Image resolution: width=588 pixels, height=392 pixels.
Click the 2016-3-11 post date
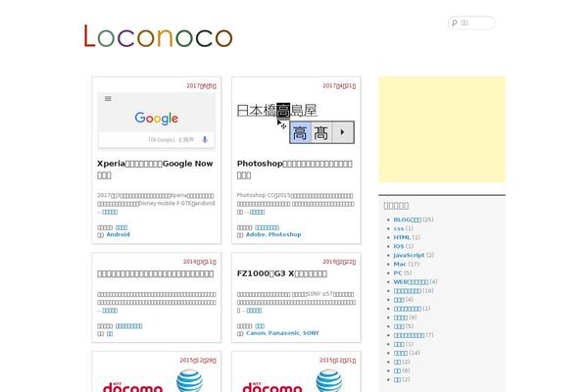click(x=200, y=262)
